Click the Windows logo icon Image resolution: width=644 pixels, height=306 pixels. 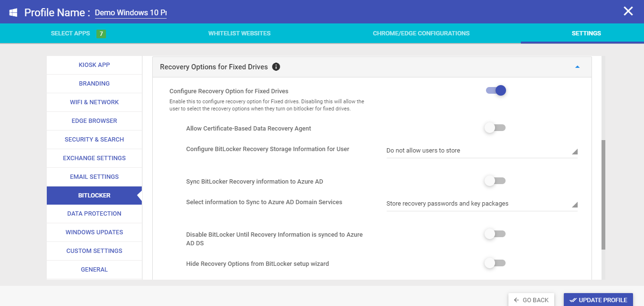(13, 12)
